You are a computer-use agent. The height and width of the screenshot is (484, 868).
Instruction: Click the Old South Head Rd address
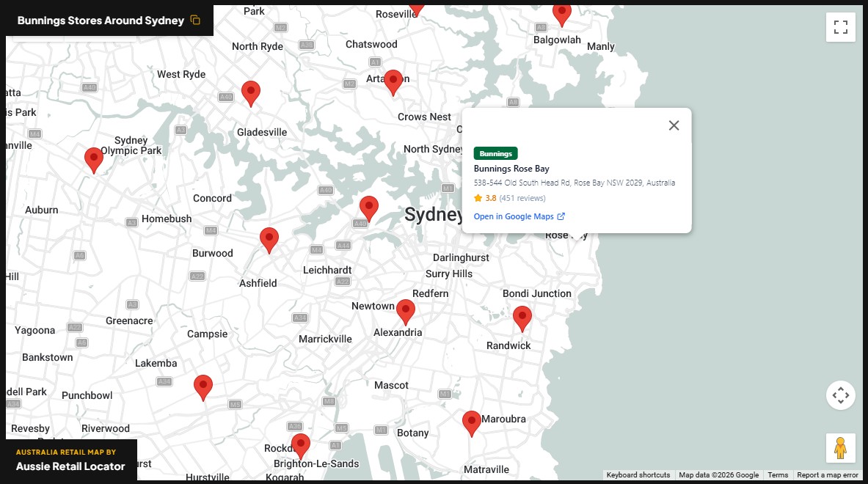point(574,183)
